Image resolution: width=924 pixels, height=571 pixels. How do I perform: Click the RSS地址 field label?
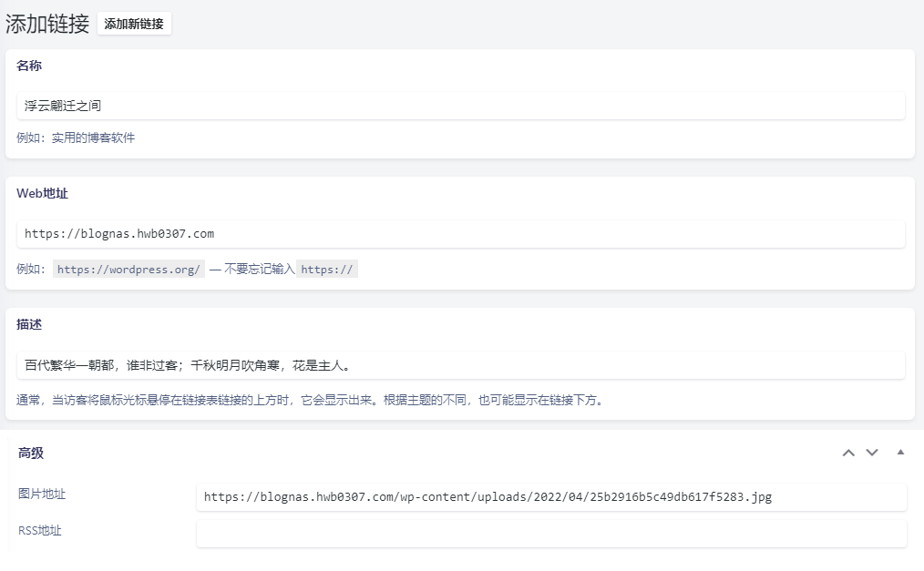38,530
